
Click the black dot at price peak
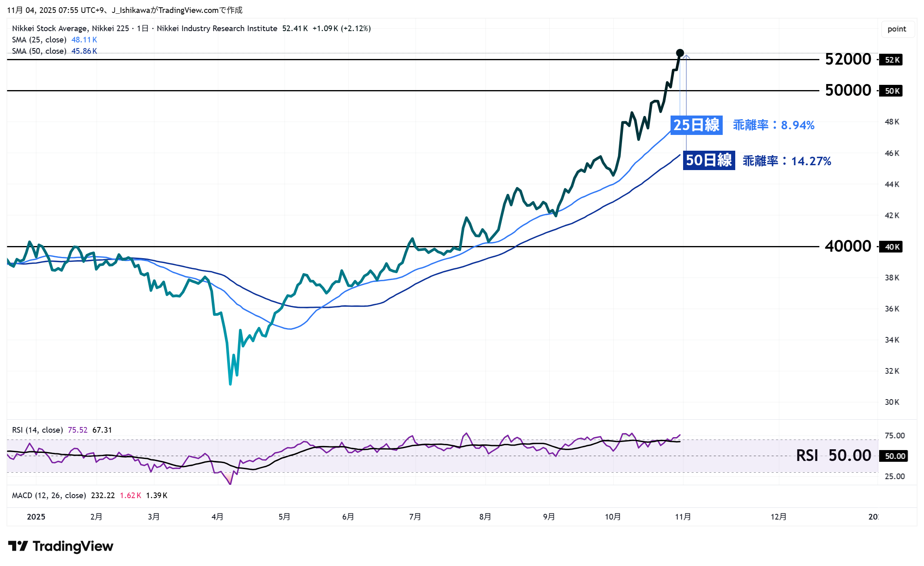[x=680, y=53]
